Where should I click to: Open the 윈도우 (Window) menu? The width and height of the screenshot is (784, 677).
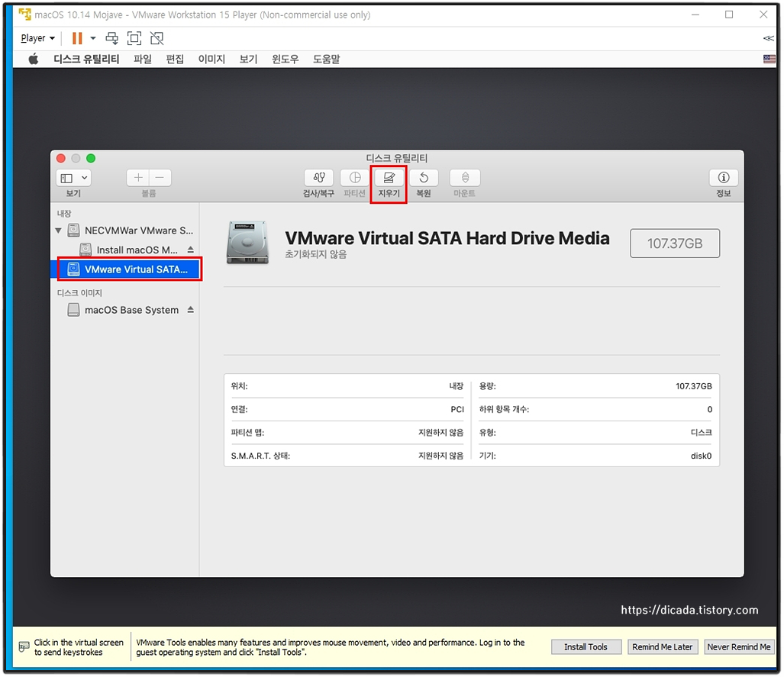285,60
